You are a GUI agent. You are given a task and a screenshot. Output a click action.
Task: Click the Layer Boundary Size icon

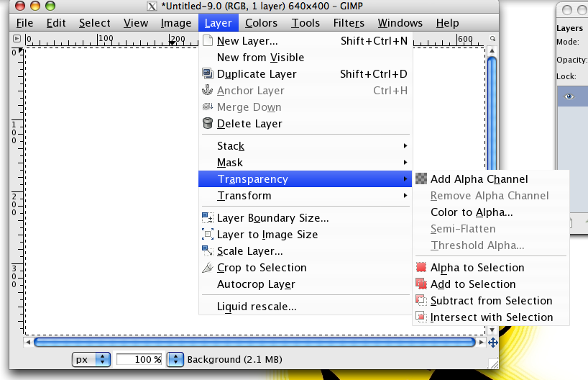[207, 218]
